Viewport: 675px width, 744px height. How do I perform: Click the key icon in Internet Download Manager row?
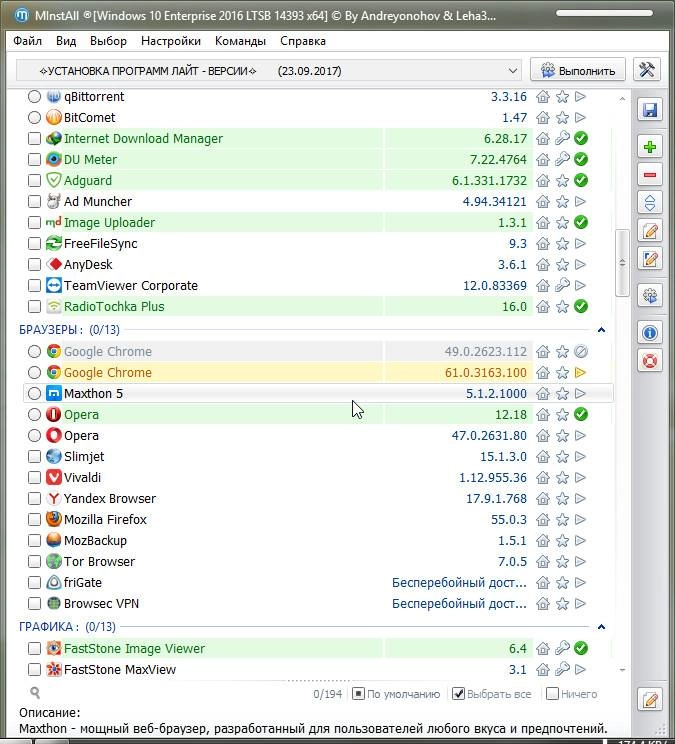point(562,139)
